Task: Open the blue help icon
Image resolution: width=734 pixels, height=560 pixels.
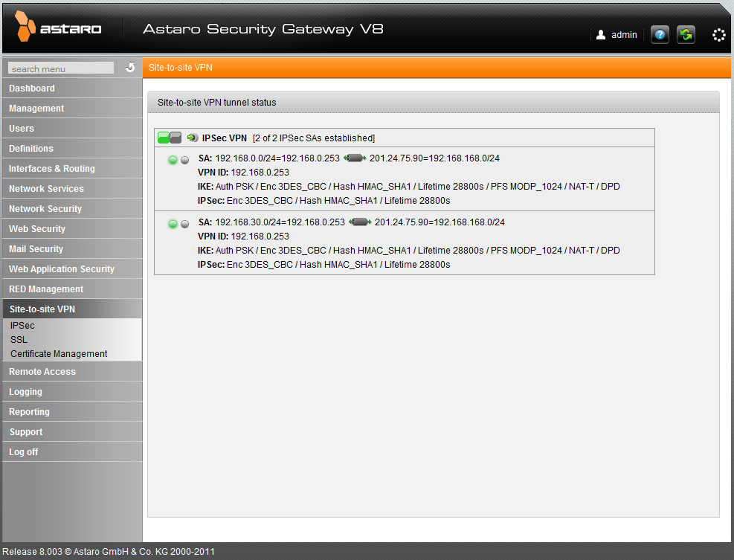Action: tap(660, 35)
